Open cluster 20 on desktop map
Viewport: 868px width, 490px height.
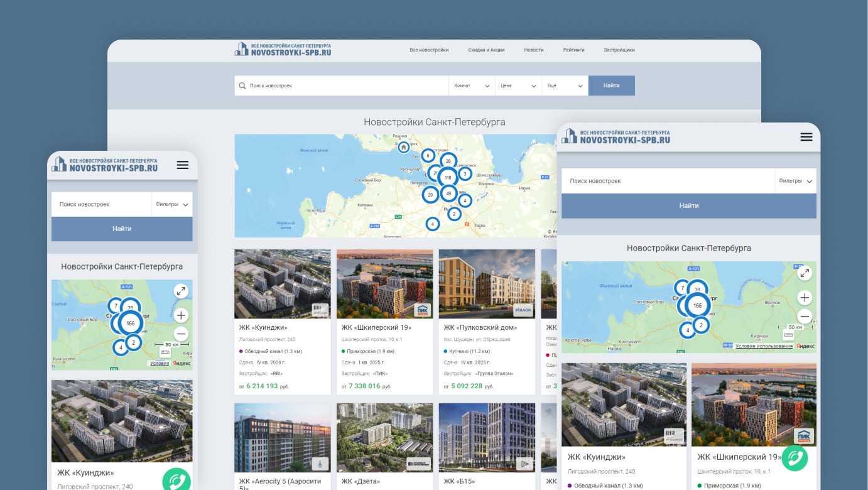click(x=430, y=195)
